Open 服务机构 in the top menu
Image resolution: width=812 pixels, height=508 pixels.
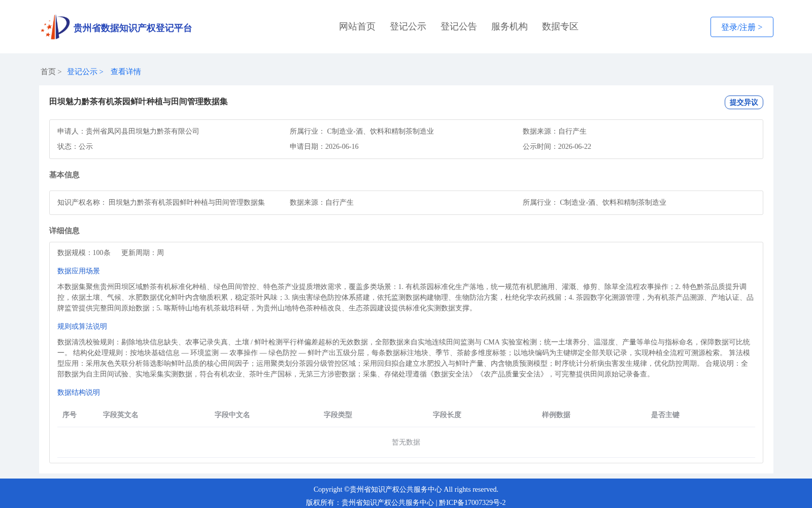[510, 26]
